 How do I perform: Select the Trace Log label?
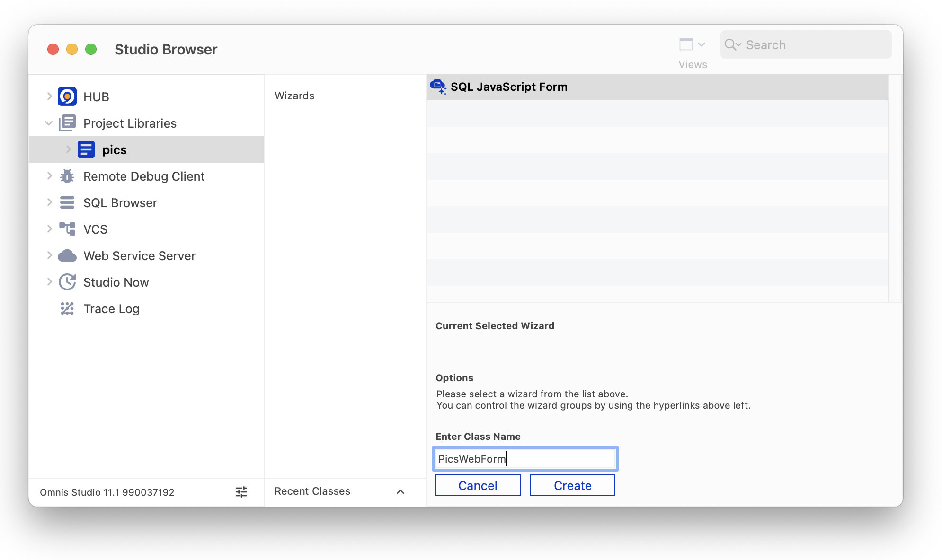(111, 309)
